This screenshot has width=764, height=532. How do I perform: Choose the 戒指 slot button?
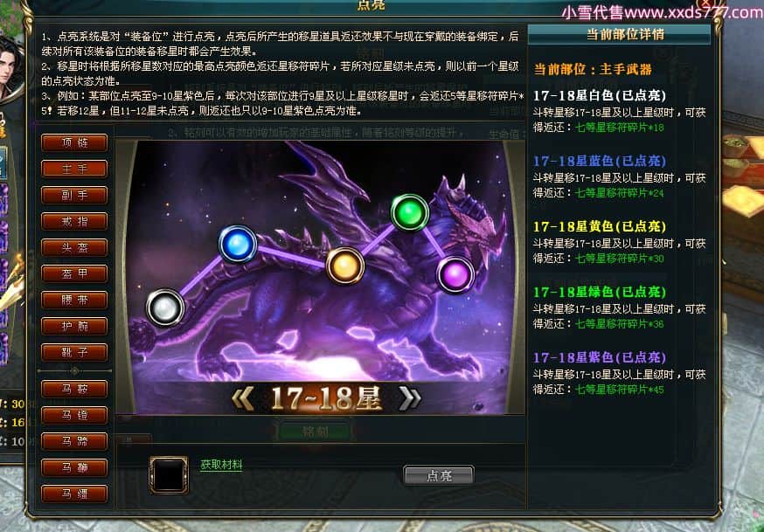(74, 222)
